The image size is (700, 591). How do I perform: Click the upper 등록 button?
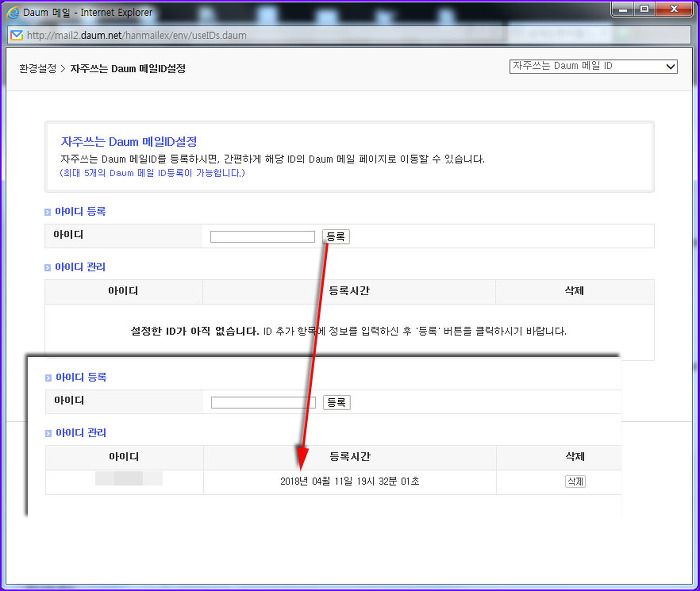tap(336, 237)
